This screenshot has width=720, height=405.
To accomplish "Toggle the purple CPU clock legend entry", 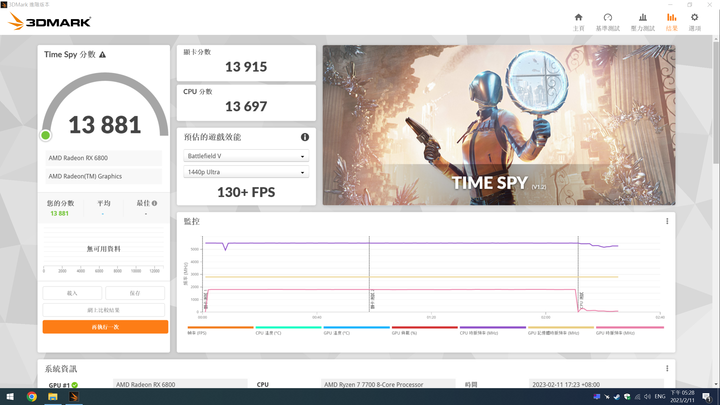I will [492, 330].
